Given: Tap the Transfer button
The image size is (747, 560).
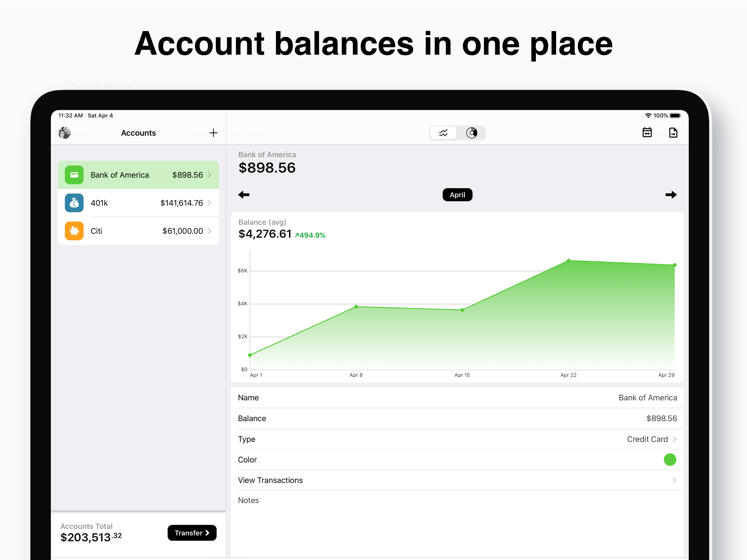Looking at the screenshot, I should pyautogui.click(x=192, y=533).
